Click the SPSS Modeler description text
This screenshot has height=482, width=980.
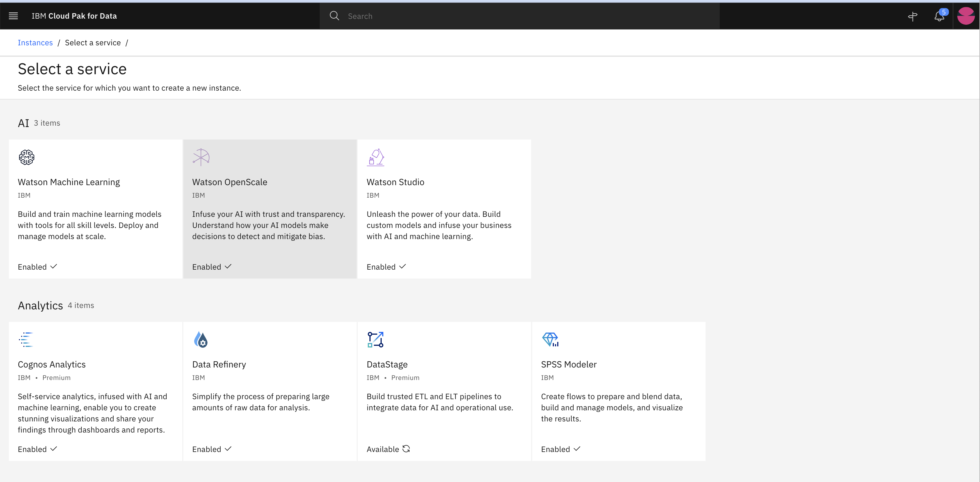click(612, 408)
